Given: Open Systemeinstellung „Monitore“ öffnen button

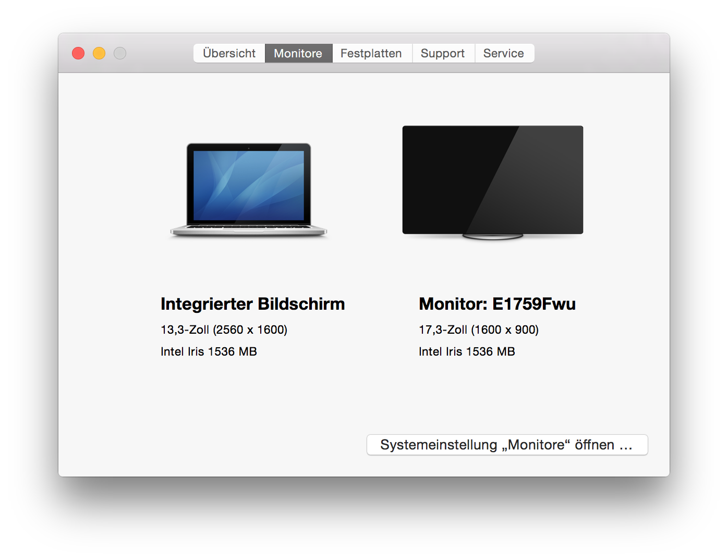Looking at the screenshot, I should click(x=507, y=445).
